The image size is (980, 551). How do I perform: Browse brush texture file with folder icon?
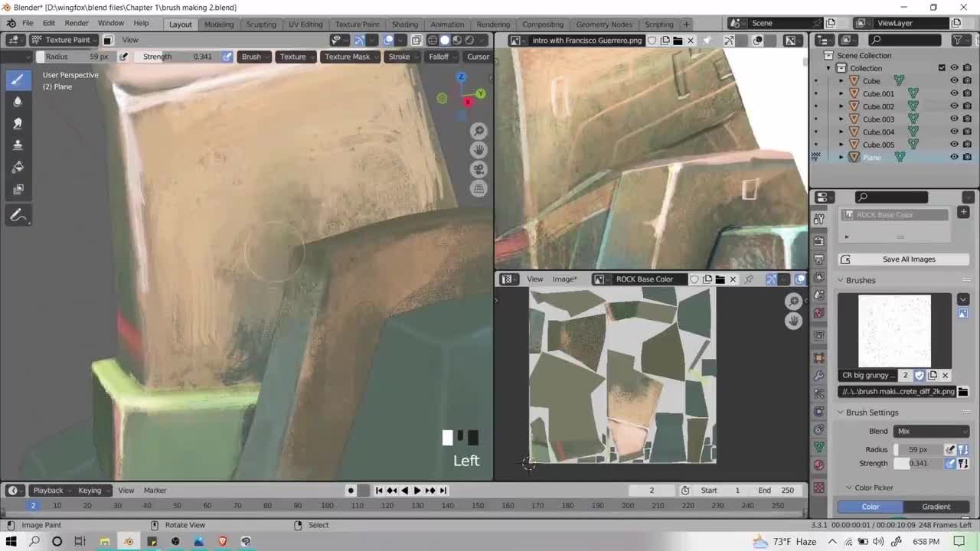(963, 391)
